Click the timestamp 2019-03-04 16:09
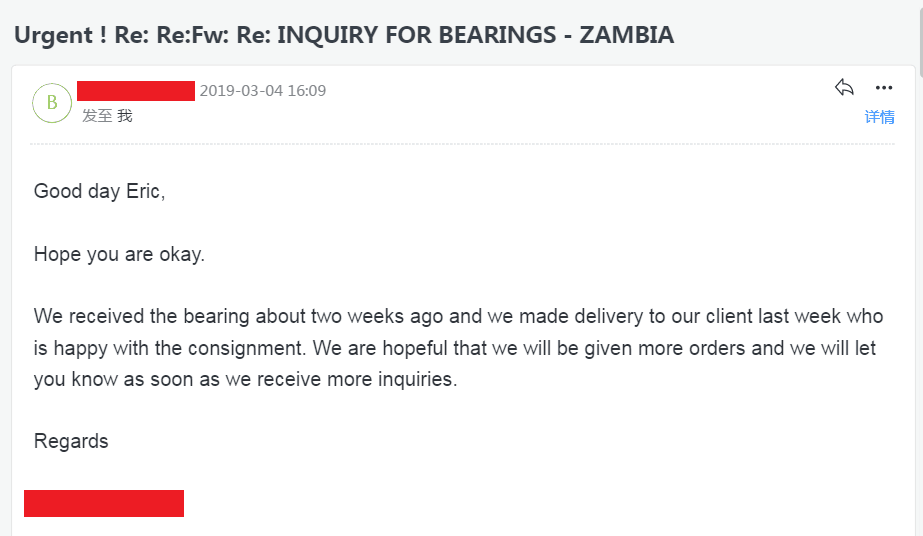This screenshot has width=923, height=536. 263,91
